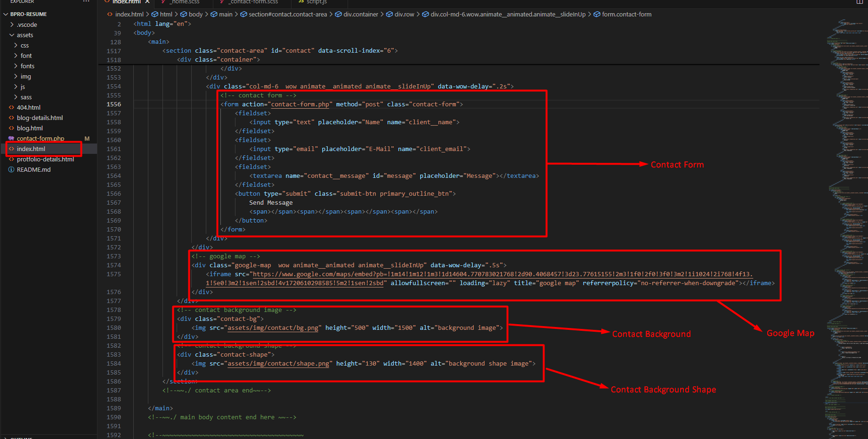Open Explorer more actions ellipsis menu

(x=86, y=1)
